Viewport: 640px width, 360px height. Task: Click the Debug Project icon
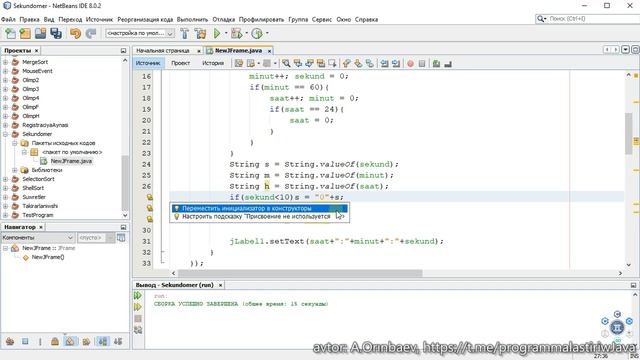click(x=236, y=33)
